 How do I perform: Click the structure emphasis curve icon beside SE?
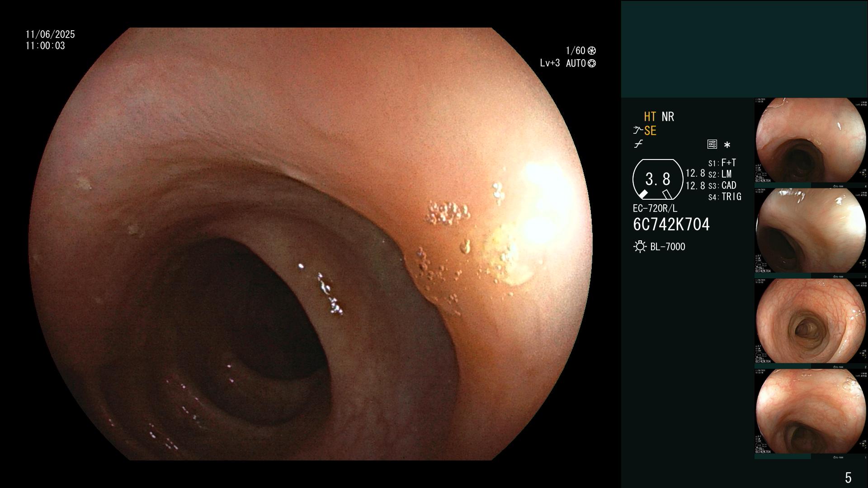(x=638, y=131)
